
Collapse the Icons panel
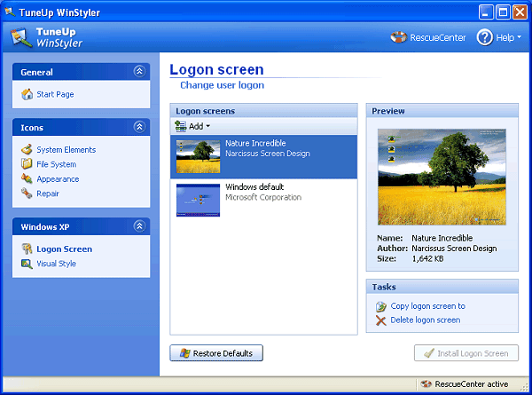pyautogui.click(x=139, y=127)
